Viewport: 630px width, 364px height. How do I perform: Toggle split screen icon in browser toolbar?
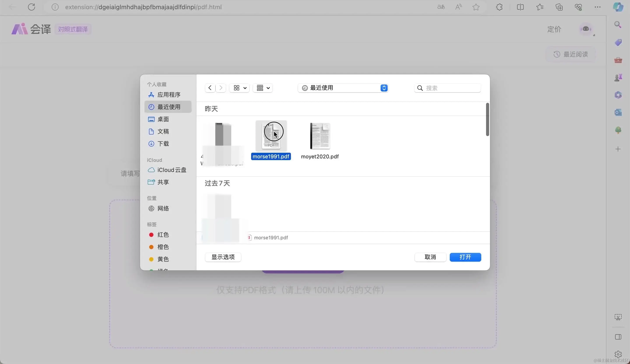(520, 7)
